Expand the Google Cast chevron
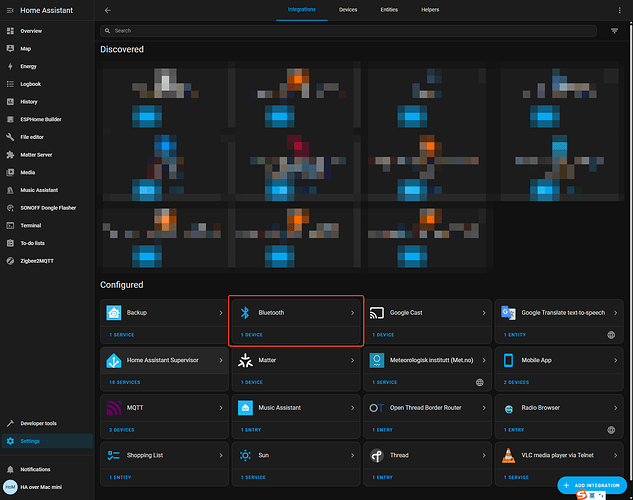 [484, 313]
